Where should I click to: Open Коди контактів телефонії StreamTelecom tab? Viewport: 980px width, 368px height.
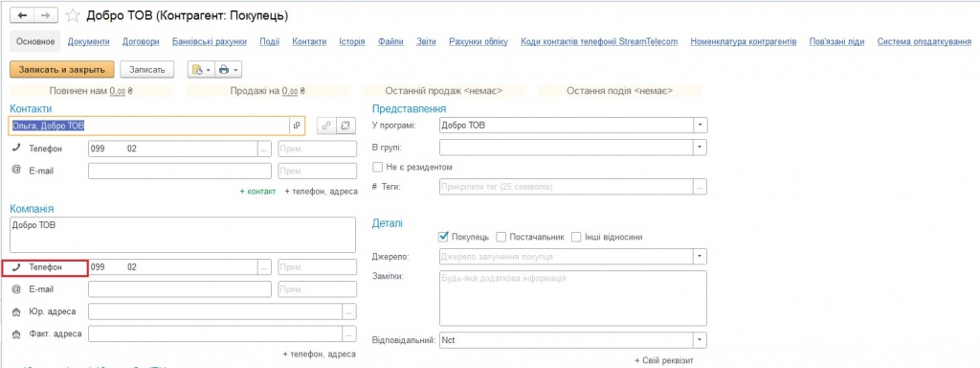click(x=599, y=42)
